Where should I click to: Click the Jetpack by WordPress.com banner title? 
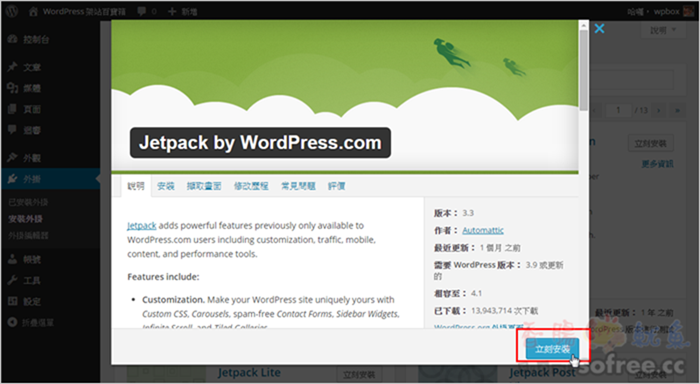click(260, 143)
